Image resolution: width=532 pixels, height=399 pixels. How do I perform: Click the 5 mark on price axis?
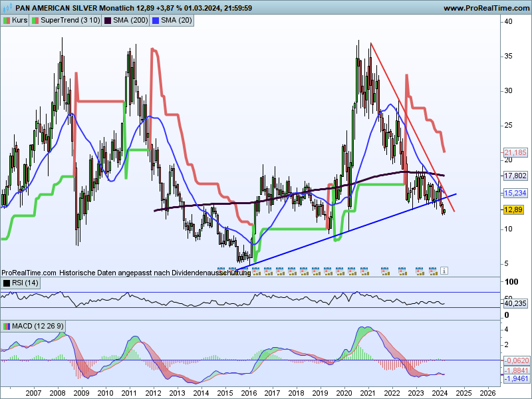point(506,263)
